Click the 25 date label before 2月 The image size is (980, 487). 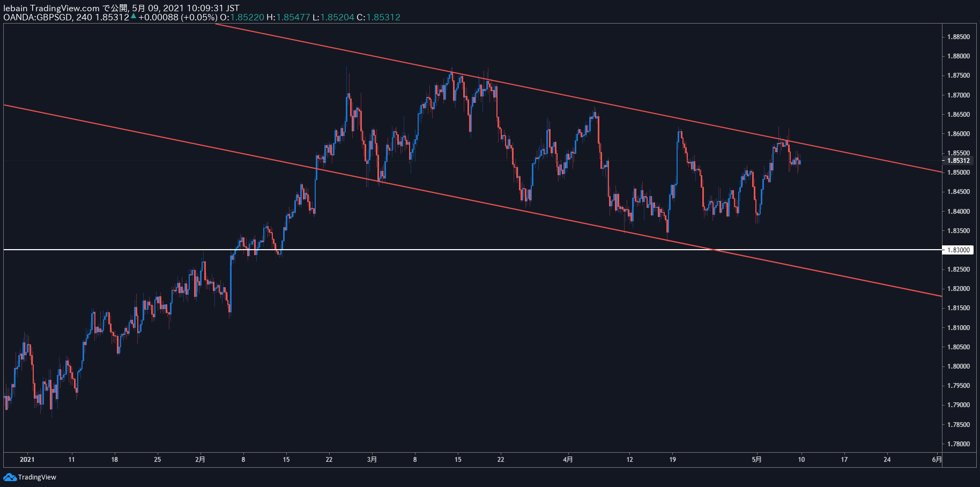click(x=157, y=460)
